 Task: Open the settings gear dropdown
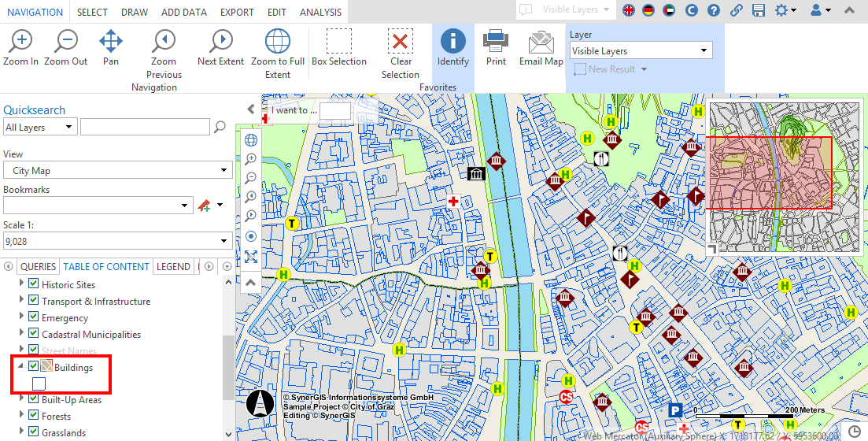point(786,10)
